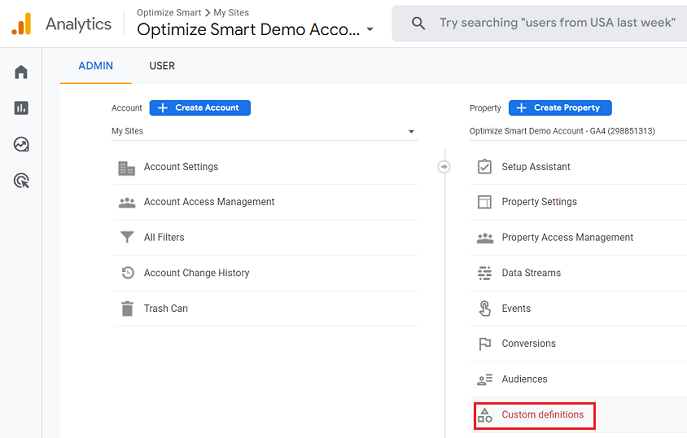This screenshot has height=438, width=687.
Task: Open Home from the left sidebar
Action: (21, 72)
